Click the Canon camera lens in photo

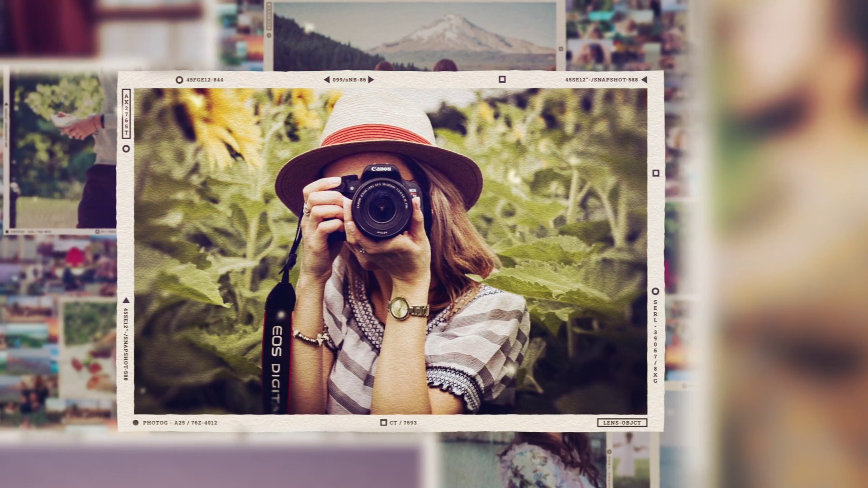coord(382,209)
